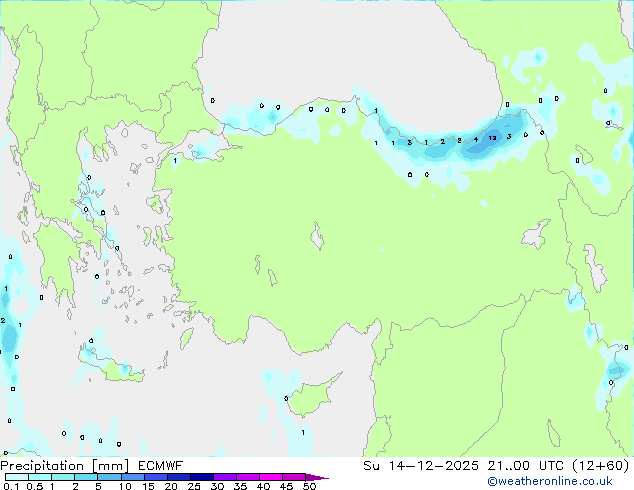634x490 pixels.
Task: Click the 'Su 14-12-2025' date text
Action: 421,466
